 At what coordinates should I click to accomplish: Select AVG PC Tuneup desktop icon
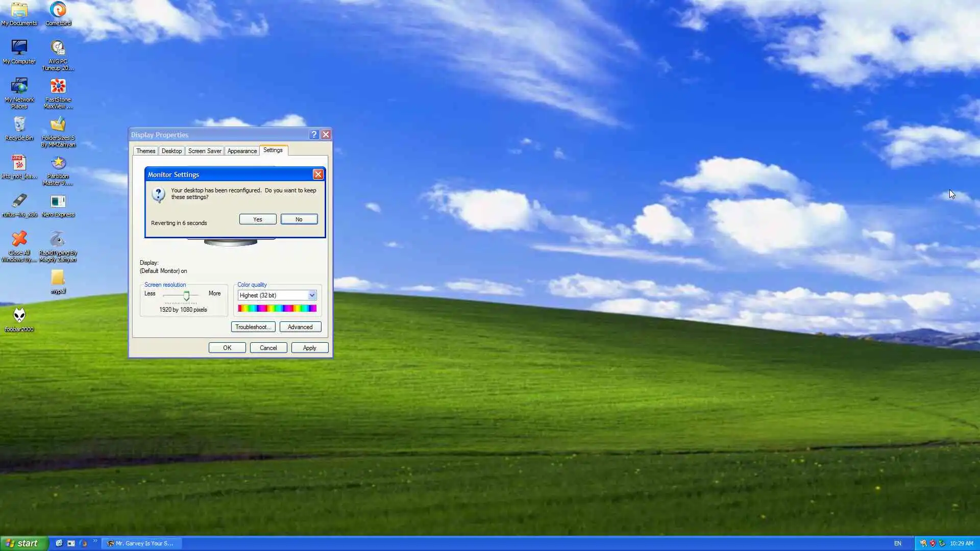coord(58,48)
